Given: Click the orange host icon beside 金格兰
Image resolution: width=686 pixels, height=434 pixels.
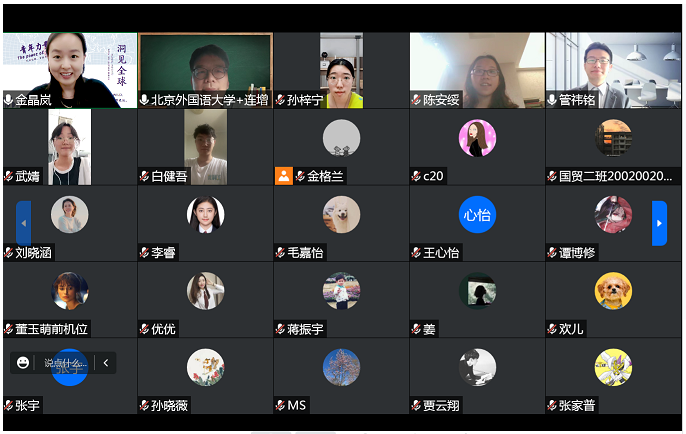Looking at the screenshot, I should tap(284, 176).
